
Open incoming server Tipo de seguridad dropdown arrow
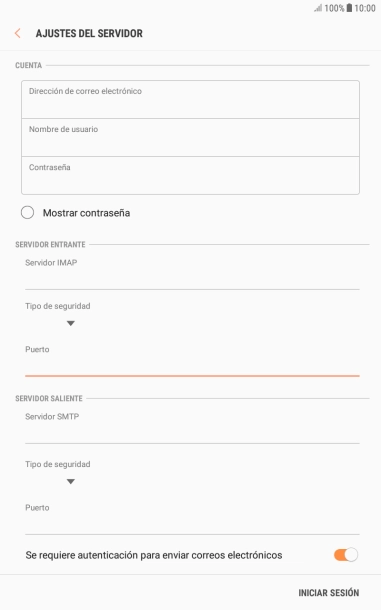click(70, 323)
